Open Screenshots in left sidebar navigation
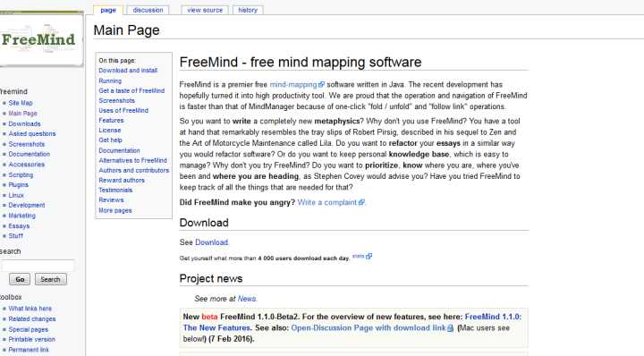 pyautogui.click(x=27, y=144)
